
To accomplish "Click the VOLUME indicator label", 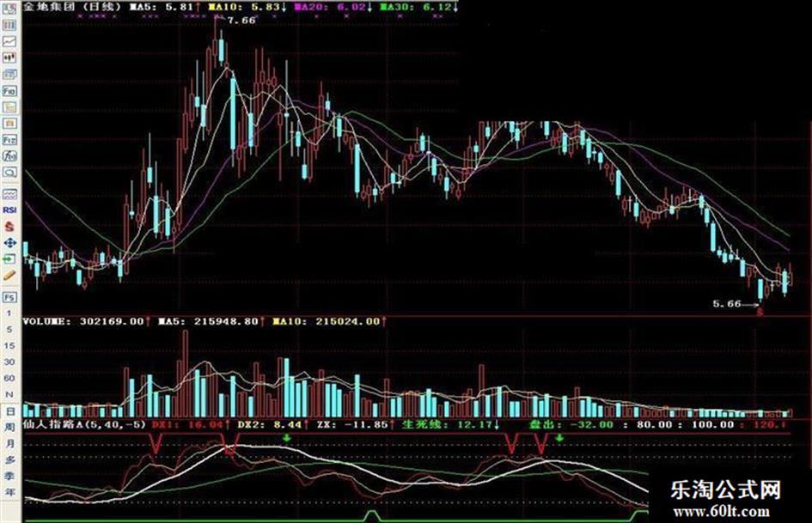I will point(47,321).
